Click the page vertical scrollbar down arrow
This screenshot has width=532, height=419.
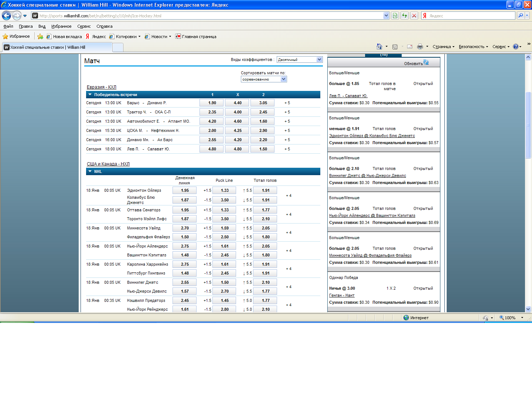(x=528, y=309)
